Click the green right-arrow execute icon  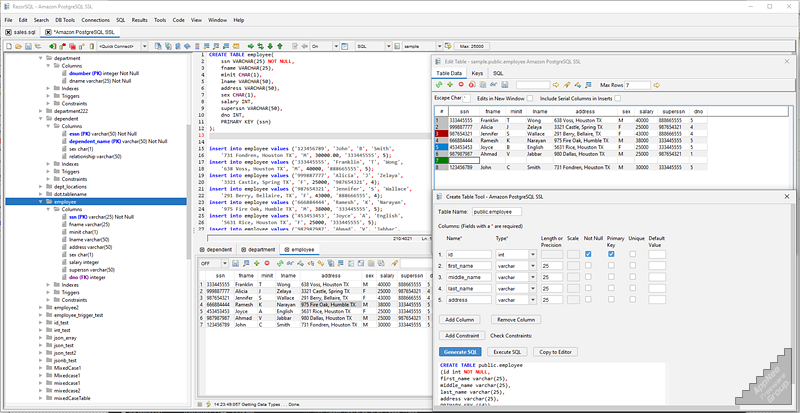(x=251, y=46)
